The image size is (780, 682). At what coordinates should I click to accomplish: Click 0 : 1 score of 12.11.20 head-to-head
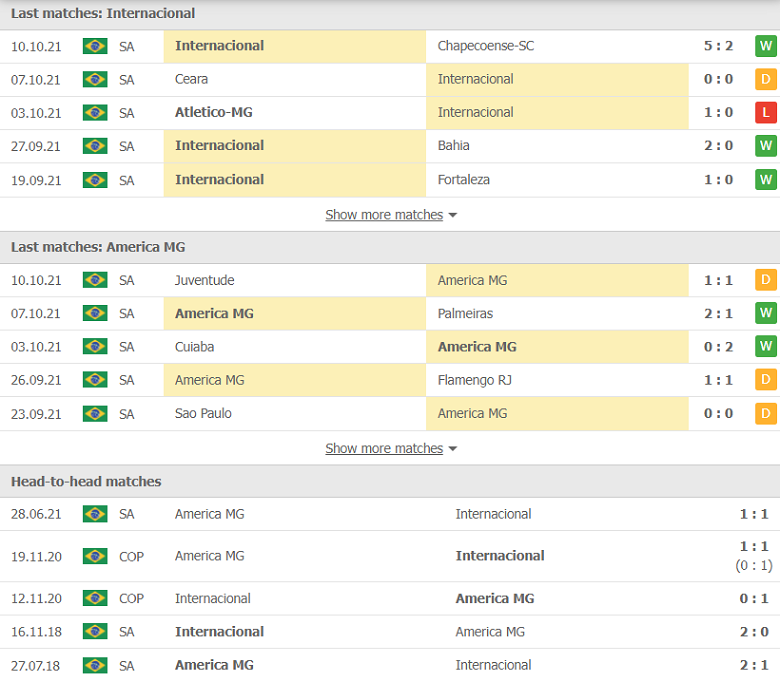click(x=754, y=598)
